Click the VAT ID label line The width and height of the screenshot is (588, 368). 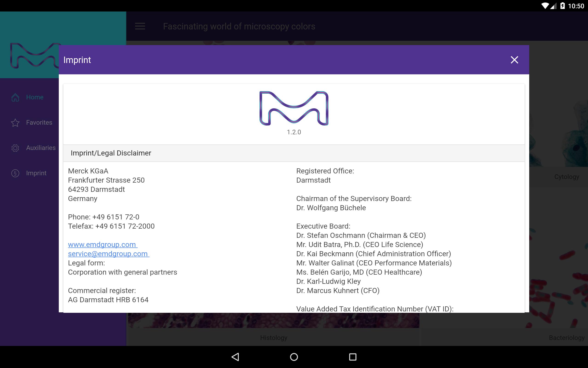(x=375, y=309)
